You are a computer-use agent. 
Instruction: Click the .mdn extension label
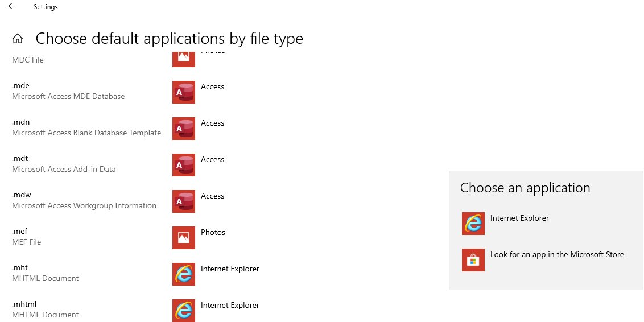(20, 122)
